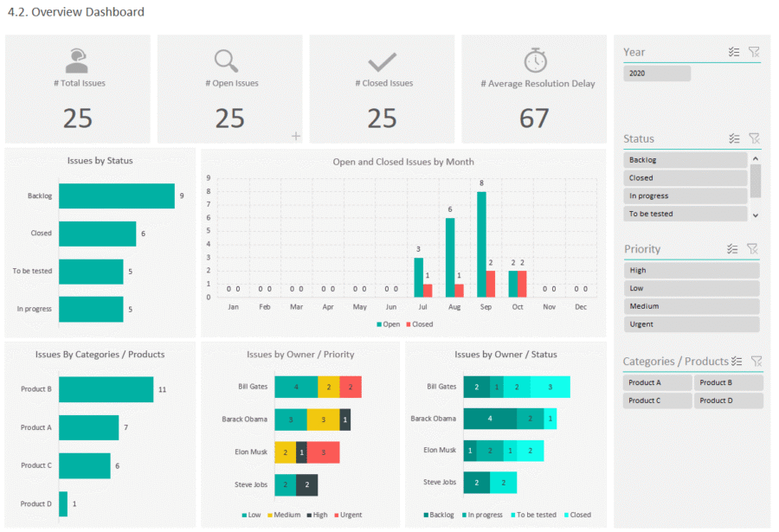This screenshot has height=532, width=779.
Task: Click the Open Issues magnifier icon
Action: point(227,61)
